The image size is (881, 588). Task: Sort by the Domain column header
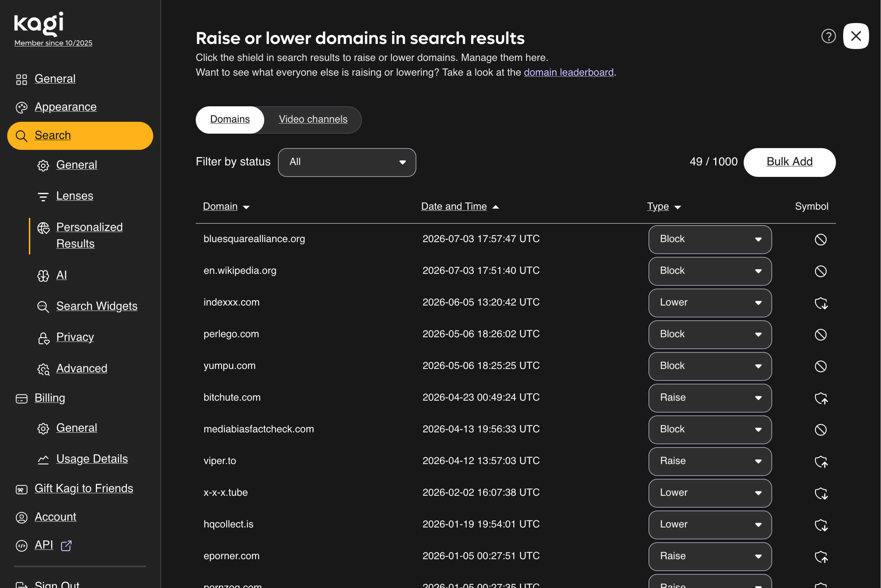click(x=226, y=206)
